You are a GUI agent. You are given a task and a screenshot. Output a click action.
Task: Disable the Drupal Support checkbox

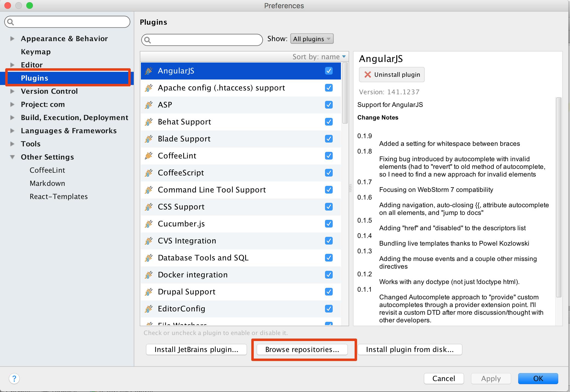click(x=329, y=292)
